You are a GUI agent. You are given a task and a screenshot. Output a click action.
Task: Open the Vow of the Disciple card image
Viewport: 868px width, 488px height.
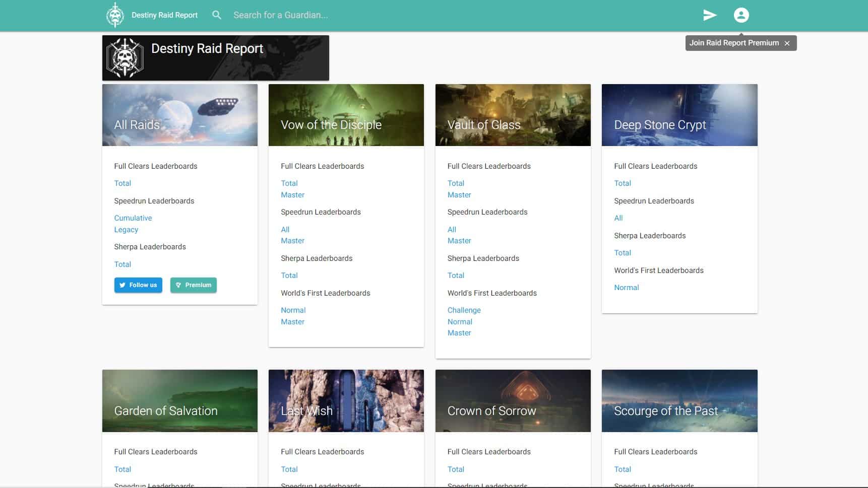(x=346, y=115)
